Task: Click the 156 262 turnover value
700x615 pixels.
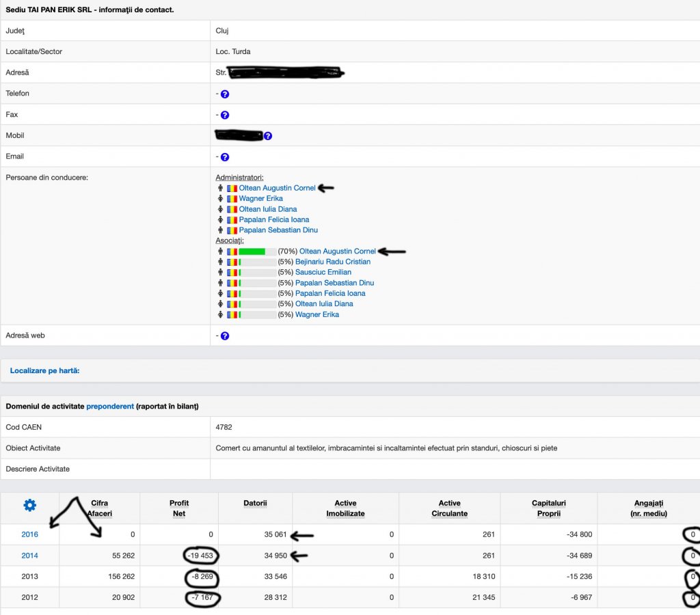Action: tap(122, 577)
